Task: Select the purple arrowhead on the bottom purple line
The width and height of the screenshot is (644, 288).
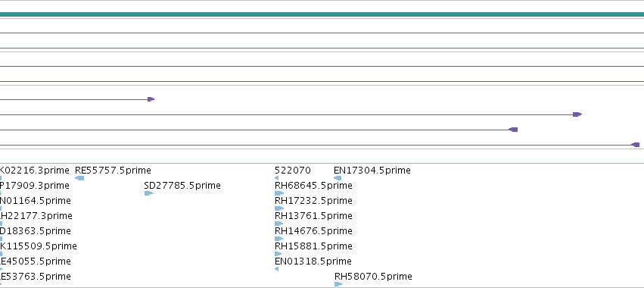Action: coord(636,145)
